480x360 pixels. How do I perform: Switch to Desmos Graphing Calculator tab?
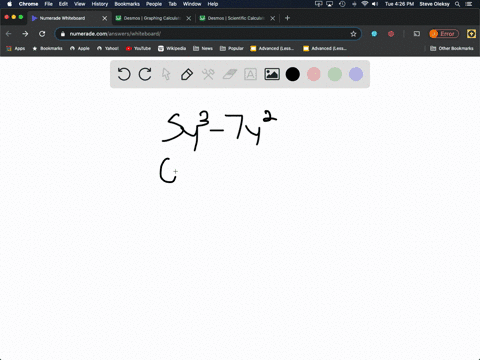pyautogui.click(x=152, y=18)
